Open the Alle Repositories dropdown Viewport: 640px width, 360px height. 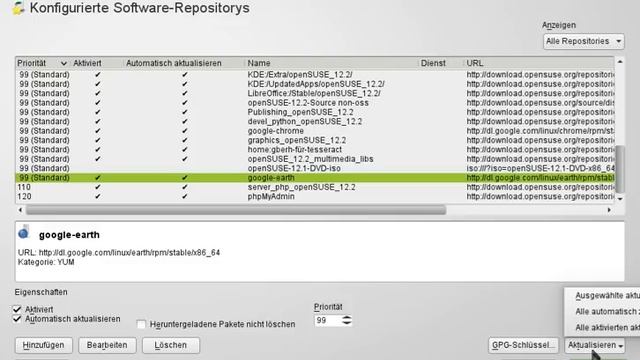pos(584,41)
